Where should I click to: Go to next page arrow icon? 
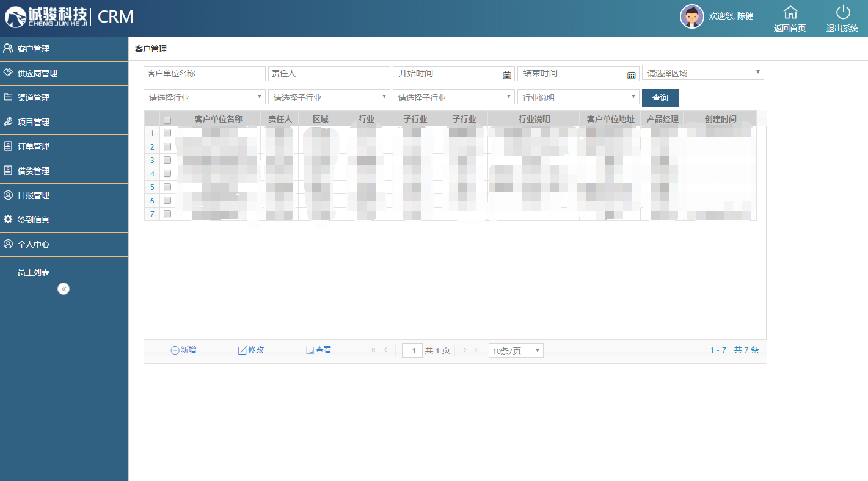[x=465, y=350]
